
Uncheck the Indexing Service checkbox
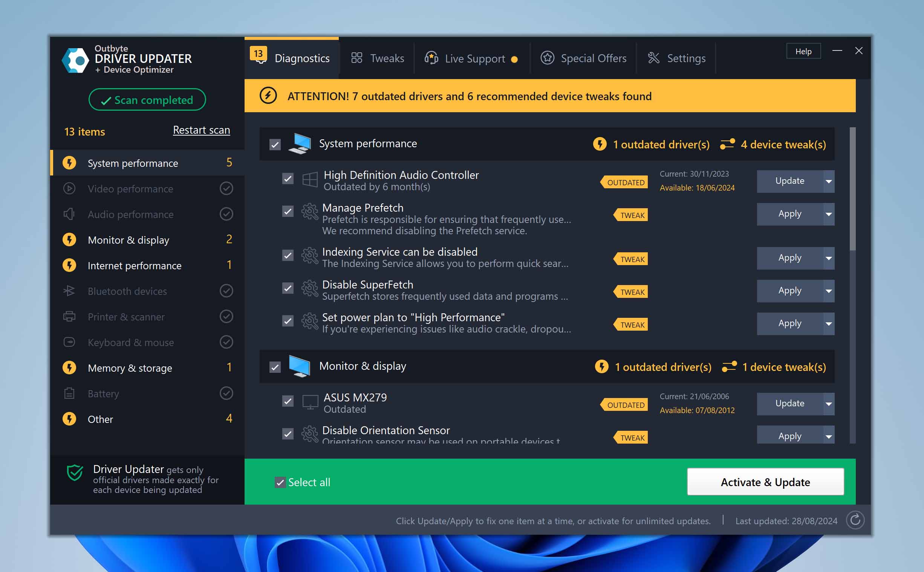click(x=288, y=255)
